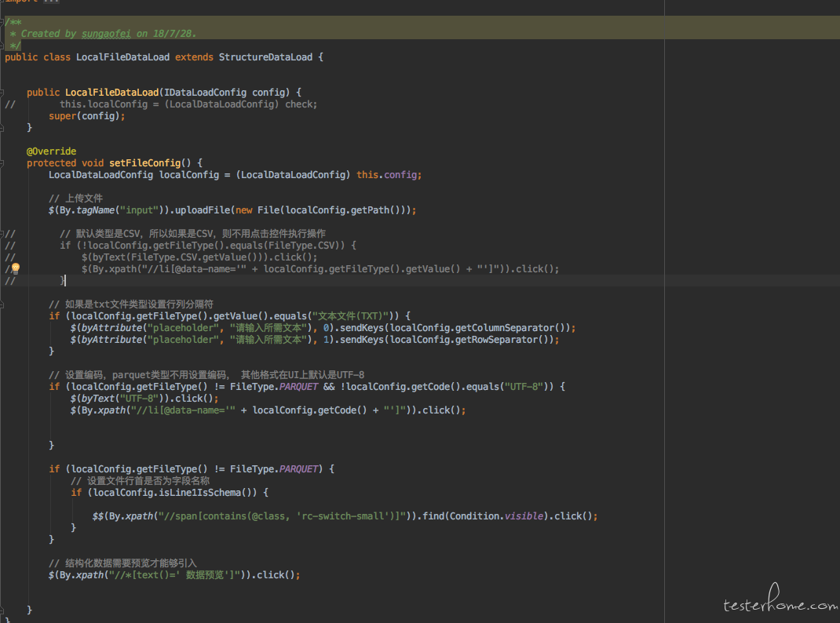Click the StructureDataLoad superclass name
The height and width of the screenshot is (623, 840).
pos(265,57)
